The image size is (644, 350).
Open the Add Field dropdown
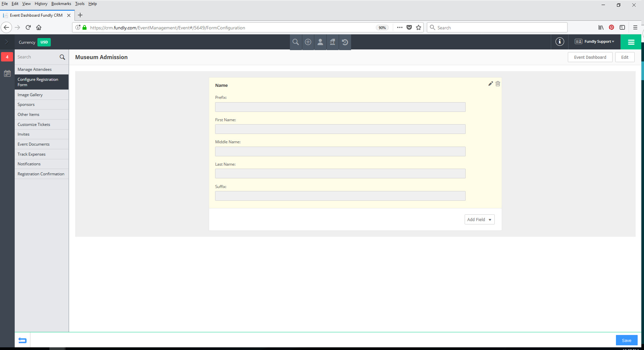coord(479,219)
